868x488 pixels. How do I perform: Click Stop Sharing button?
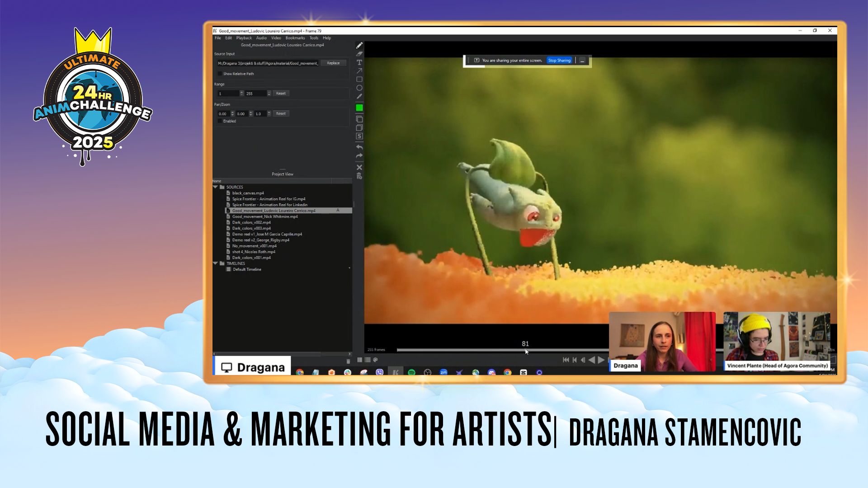[559, 61]
